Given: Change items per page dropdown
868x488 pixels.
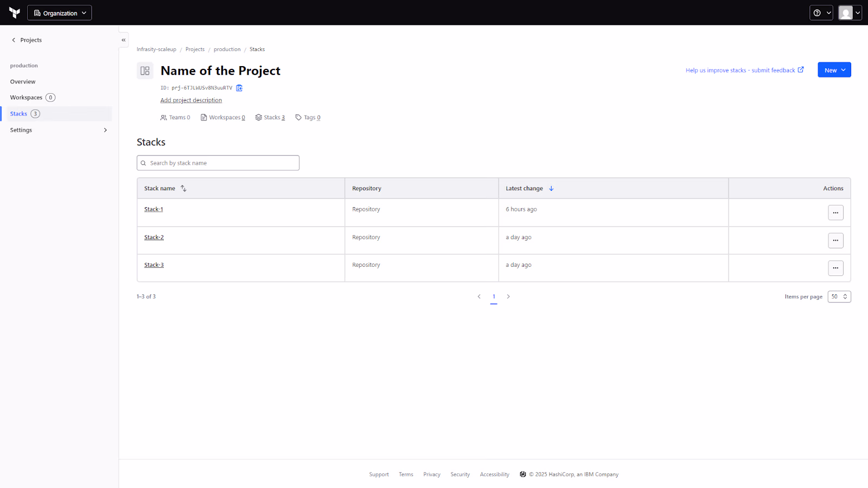Looking at the screenshot, I should point(839,297).
